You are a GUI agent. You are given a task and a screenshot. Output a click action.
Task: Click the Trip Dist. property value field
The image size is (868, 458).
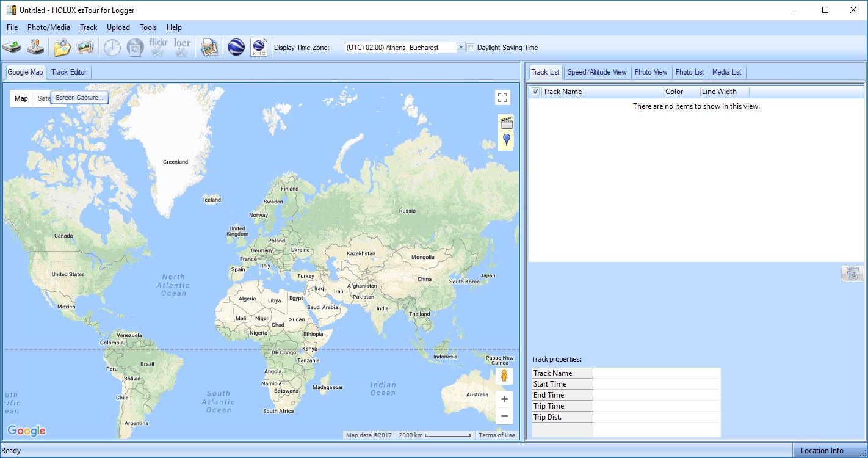click(657, 417)
